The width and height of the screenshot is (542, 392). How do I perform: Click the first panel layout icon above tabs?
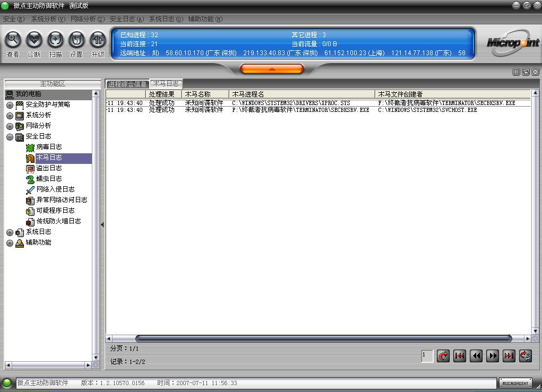tap(516, 72)
